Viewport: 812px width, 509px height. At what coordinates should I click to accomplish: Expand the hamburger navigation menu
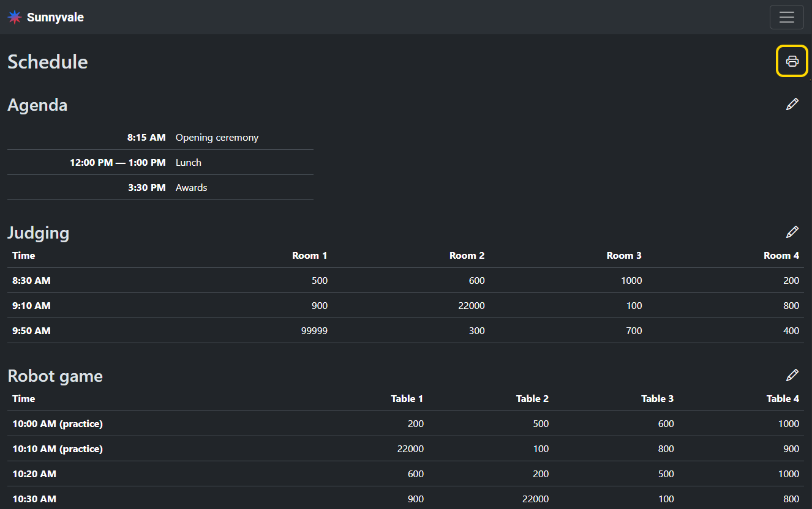[786, 17]
